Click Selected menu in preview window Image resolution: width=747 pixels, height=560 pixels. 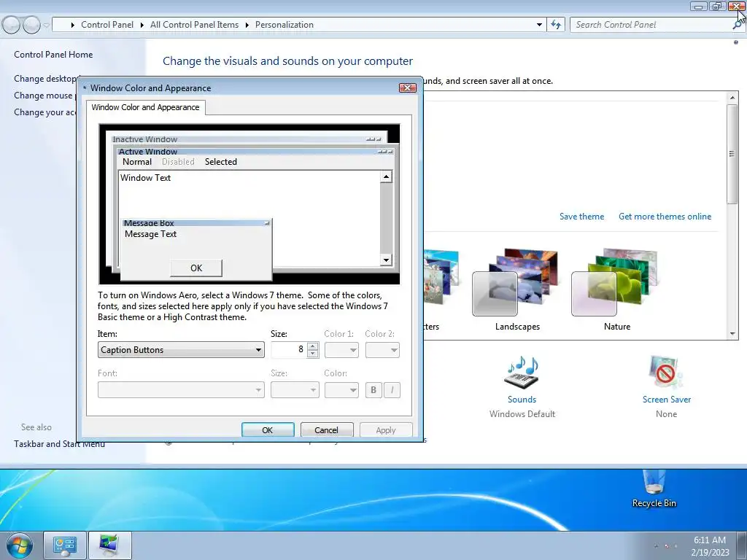tap(220, 162)
